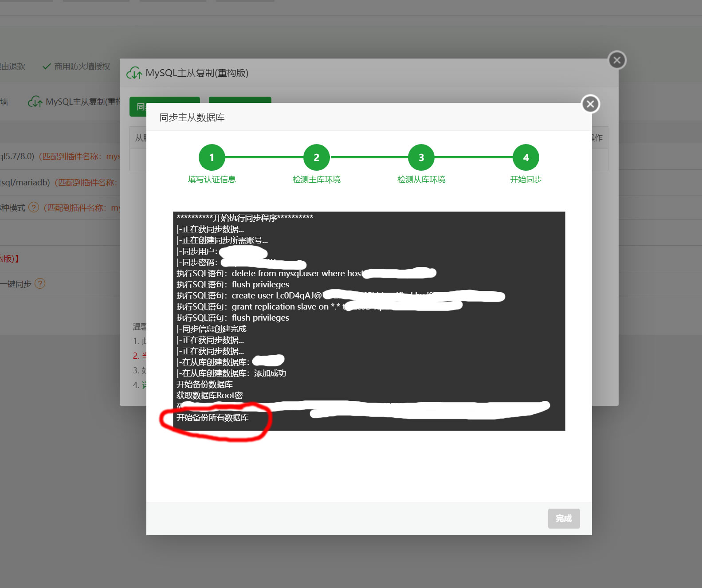The image size is (702, 588).
Task: Click the MySQL主从复制(重构版) window title text
Action: [x=197, y=73]
